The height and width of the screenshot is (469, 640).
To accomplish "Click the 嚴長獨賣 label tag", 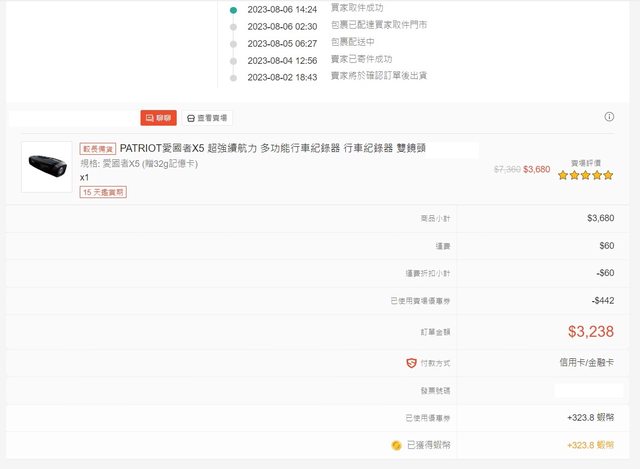I will pyautogui.click(x=98, y=148).
